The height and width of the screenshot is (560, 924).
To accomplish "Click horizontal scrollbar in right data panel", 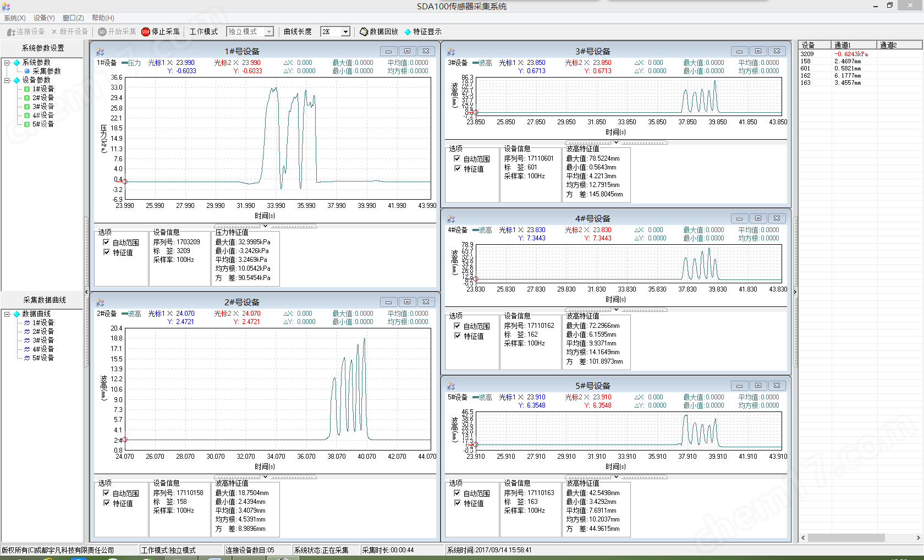I will 846,538.
